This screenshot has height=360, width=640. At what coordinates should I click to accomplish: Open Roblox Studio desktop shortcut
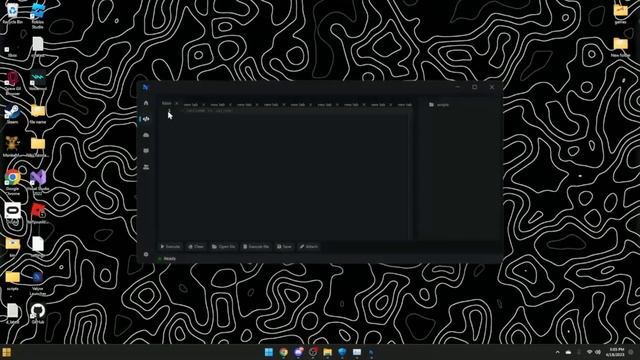(38, 16)
